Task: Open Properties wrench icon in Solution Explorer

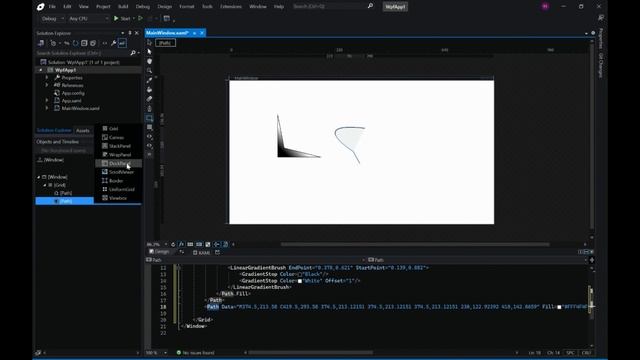Action: (113, 43)
